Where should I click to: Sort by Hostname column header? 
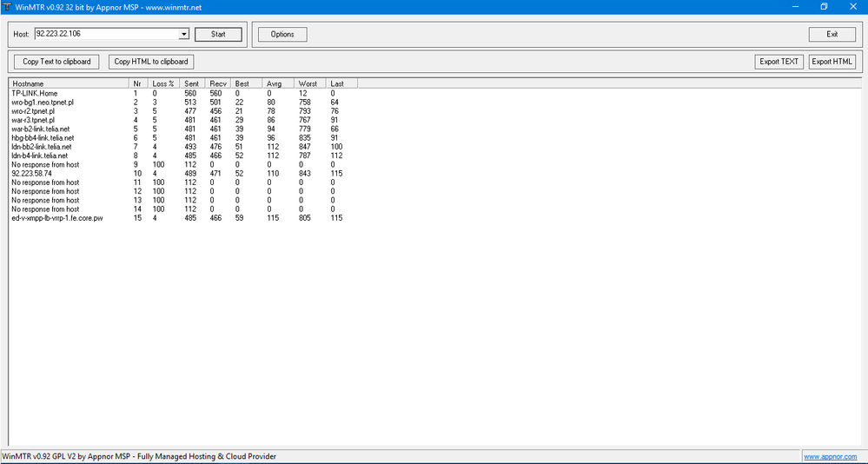68,83
